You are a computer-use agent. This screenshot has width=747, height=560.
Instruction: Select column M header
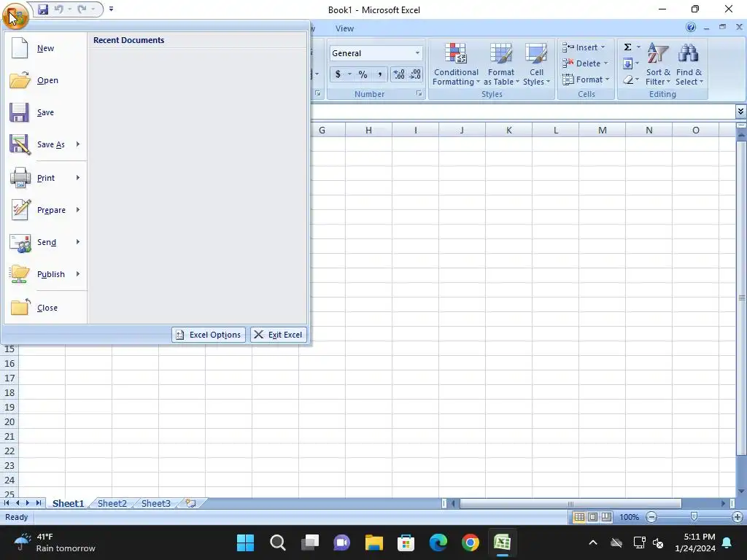click(602, 130)
